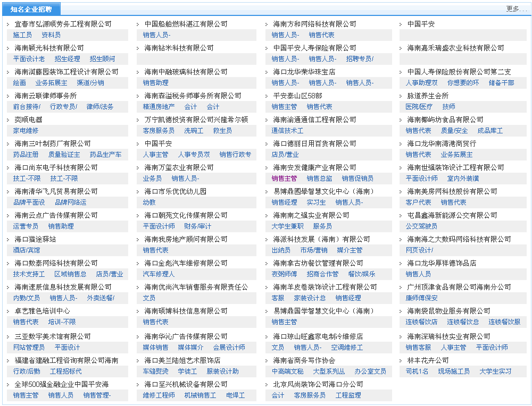Viewport: 532px width, 406px height.
Task: Select company 脉道养生会所
Action: [428, 96]
